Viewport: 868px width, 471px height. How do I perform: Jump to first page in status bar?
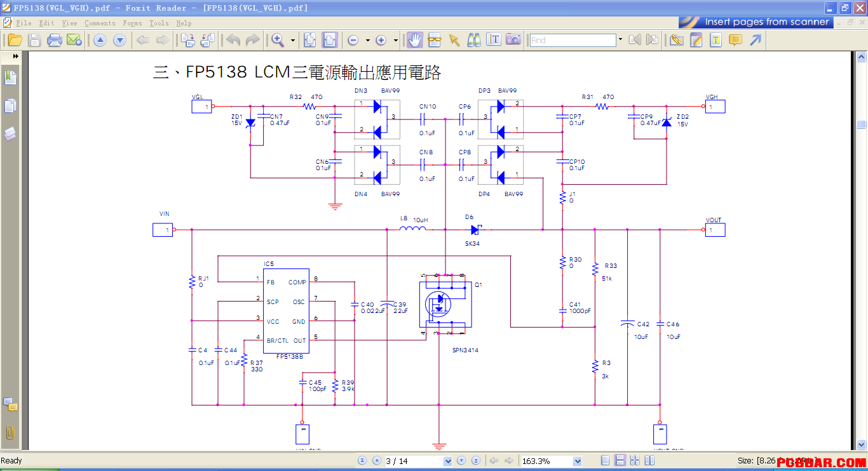362,461
